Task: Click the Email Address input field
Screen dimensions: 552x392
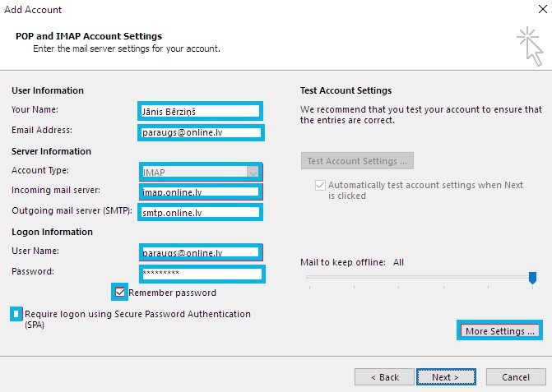Action: (201, 132)
